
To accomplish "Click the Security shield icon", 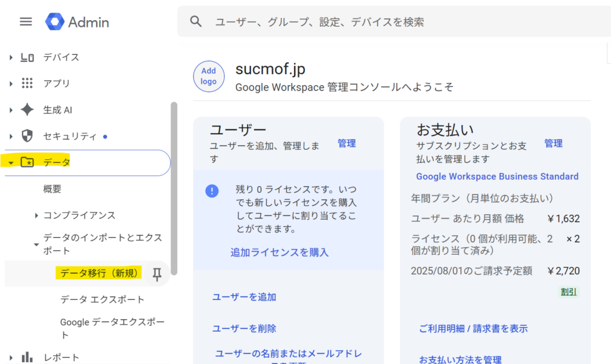I will [27, 136].
